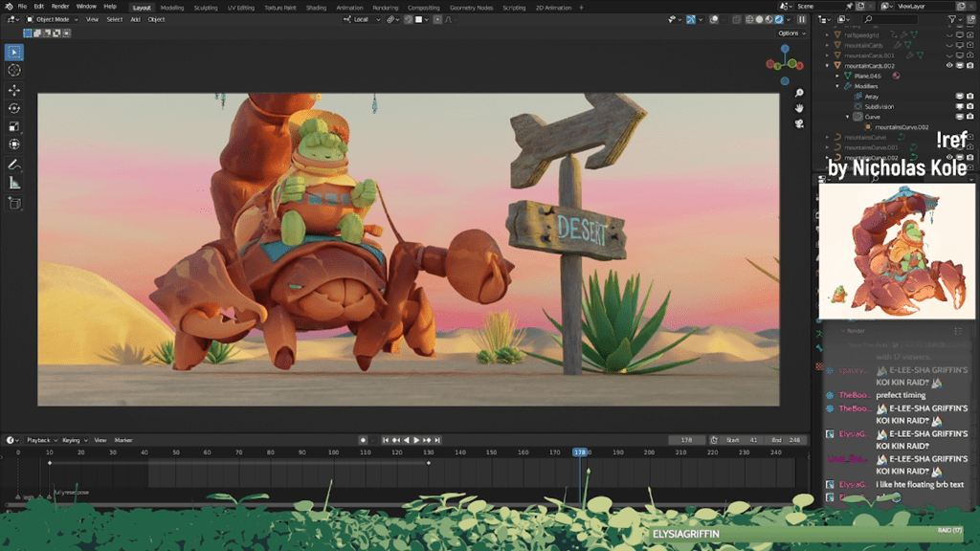Screen dimensions: 980x551
Task: Collapse the Modifiers group in outliner
Action: 837,86
